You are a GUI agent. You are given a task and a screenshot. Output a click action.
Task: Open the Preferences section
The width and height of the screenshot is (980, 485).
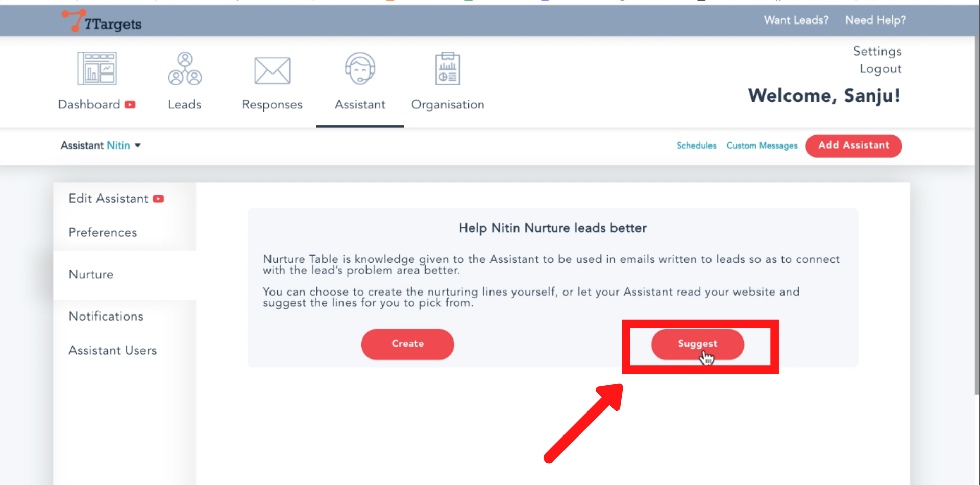point(103,233)
